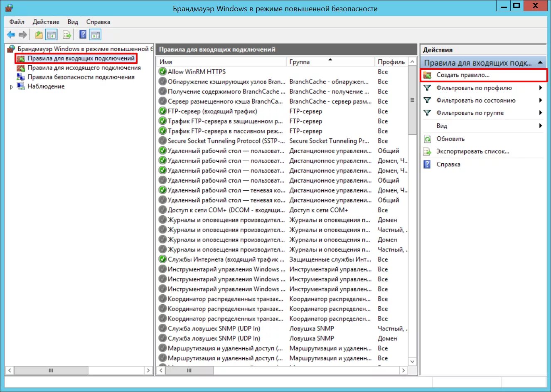
Task: Open the Вид menu in menu bar
Action: [73, 22]
